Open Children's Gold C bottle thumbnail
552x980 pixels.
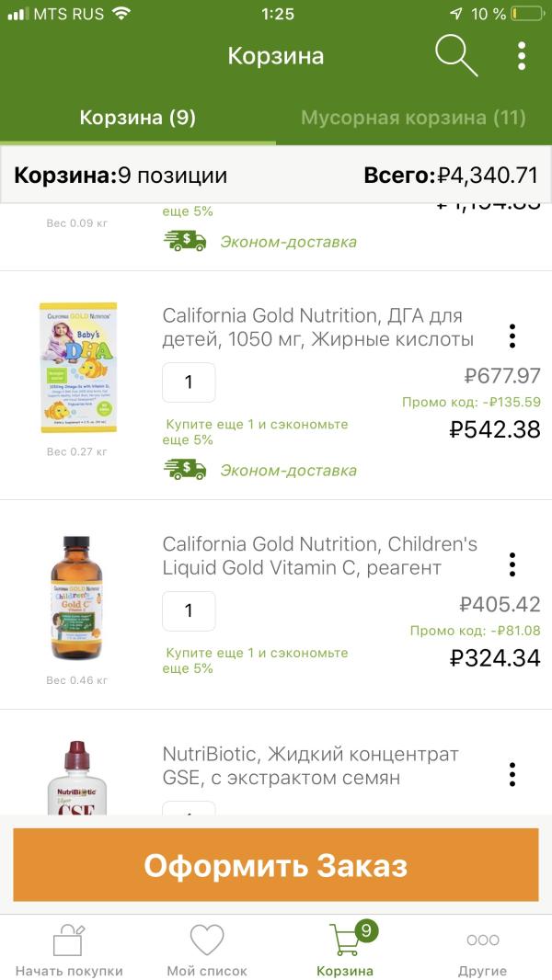pyautogui.click(x=77, y=598)
